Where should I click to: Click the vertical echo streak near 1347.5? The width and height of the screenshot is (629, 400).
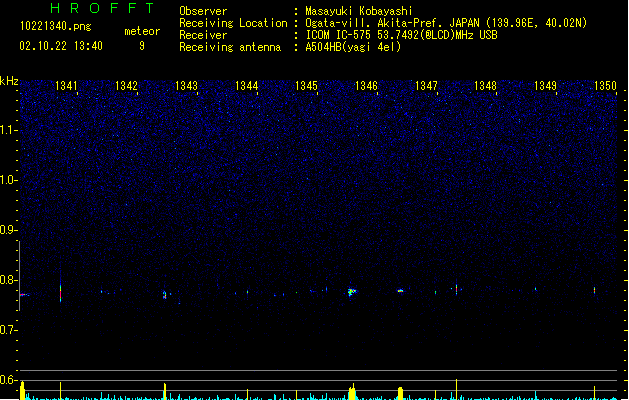click(x=456, y=289)
